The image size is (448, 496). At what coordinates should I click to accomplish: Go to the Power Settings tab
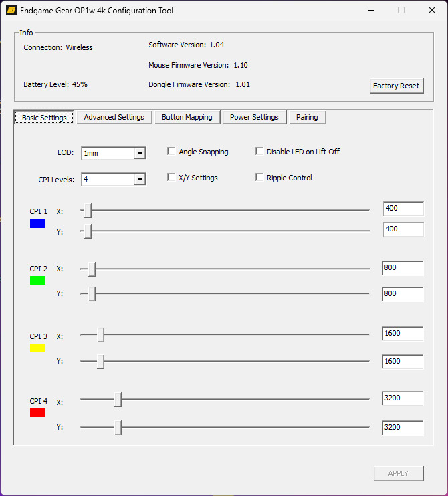tap(254, 117)
